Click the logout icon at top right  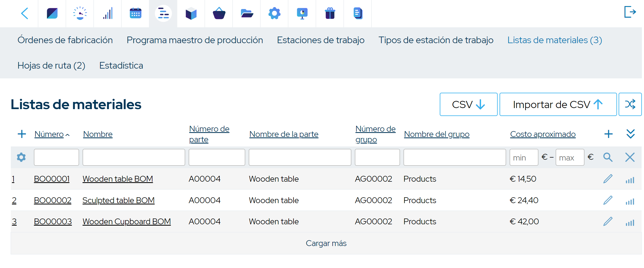(x=630, y=12)
